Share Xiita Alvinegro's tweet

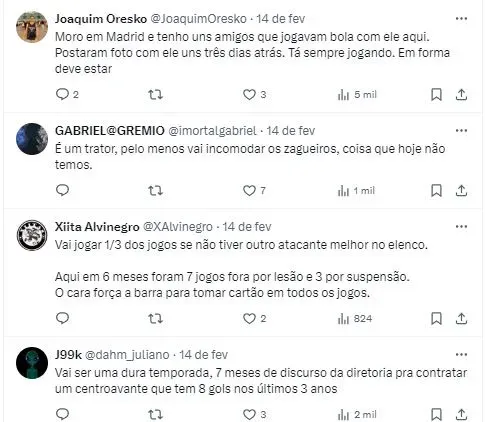click(461, 319)
